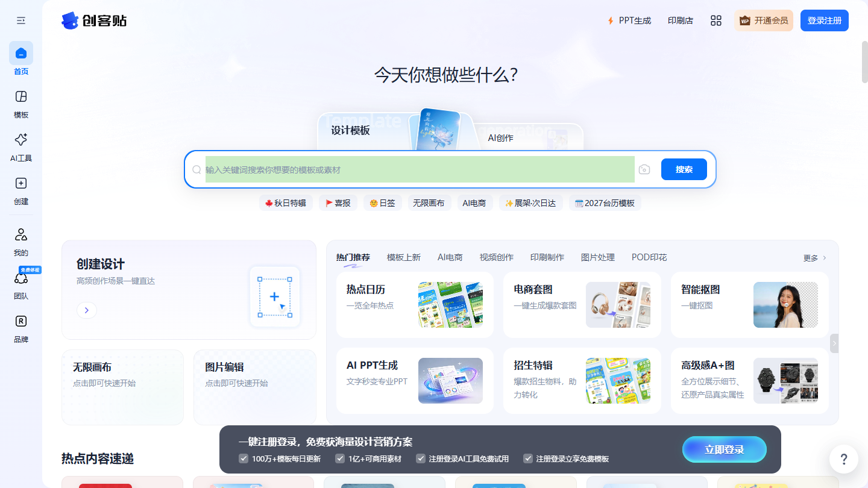The width and height of the screenshot is (868, 488).
Task: Switch to 模板上新 tab
Action: tap(404, 257)
